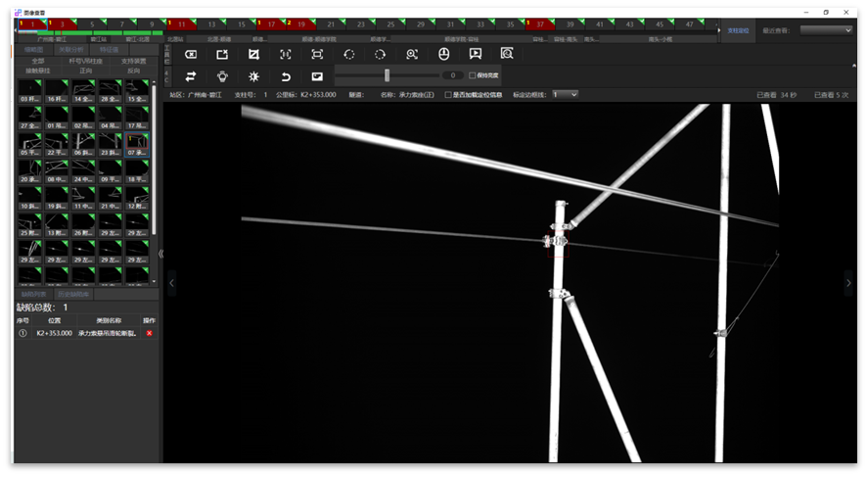Image resolution: width=868 pixels, height=477 pixels.
Task: Click the 支柱定位 button
Action: coord(739,30)
